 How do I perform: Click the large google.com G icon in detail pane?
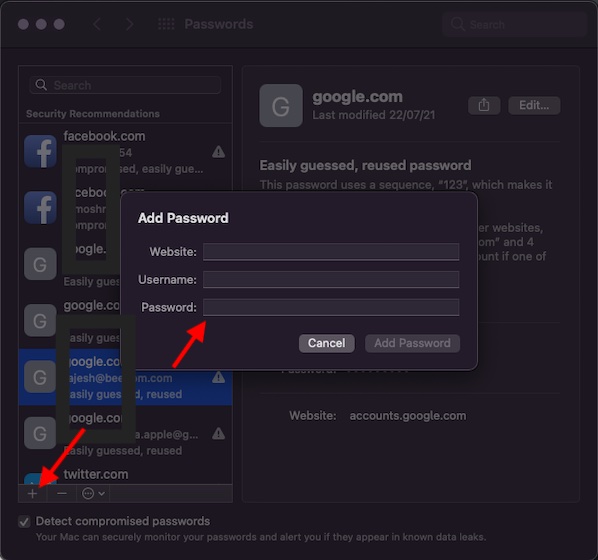pyautogui.click(x=281, y=105)
